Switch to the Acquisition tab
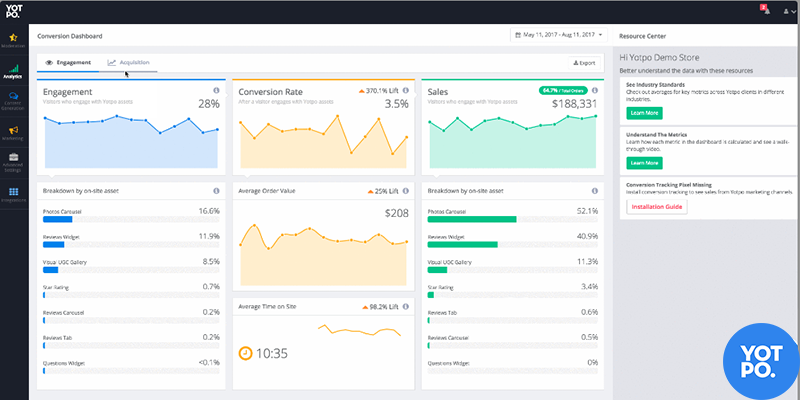 tap(128, 62)
